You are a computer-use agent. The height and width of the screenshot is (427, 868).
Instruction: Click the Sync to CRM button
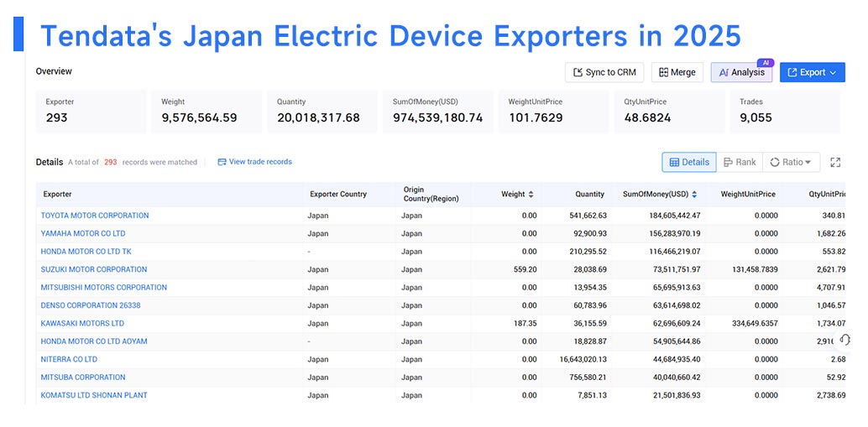click(604, 72)
